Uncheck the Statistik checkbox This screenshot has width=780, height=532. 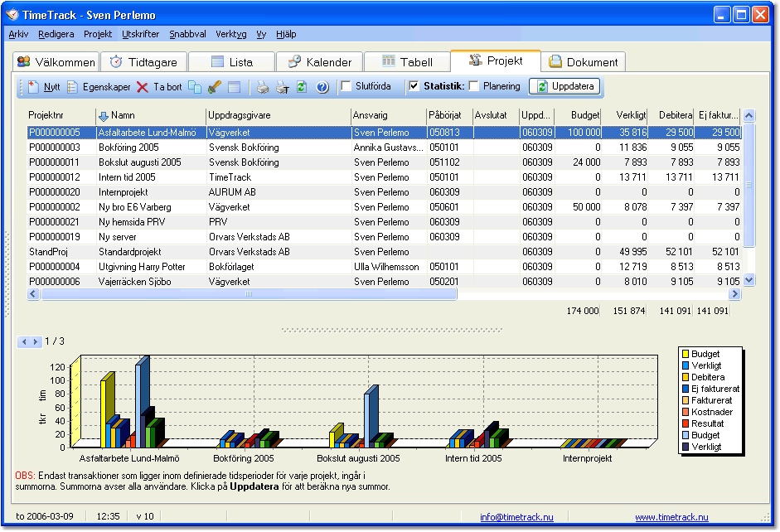coord(414,86)
